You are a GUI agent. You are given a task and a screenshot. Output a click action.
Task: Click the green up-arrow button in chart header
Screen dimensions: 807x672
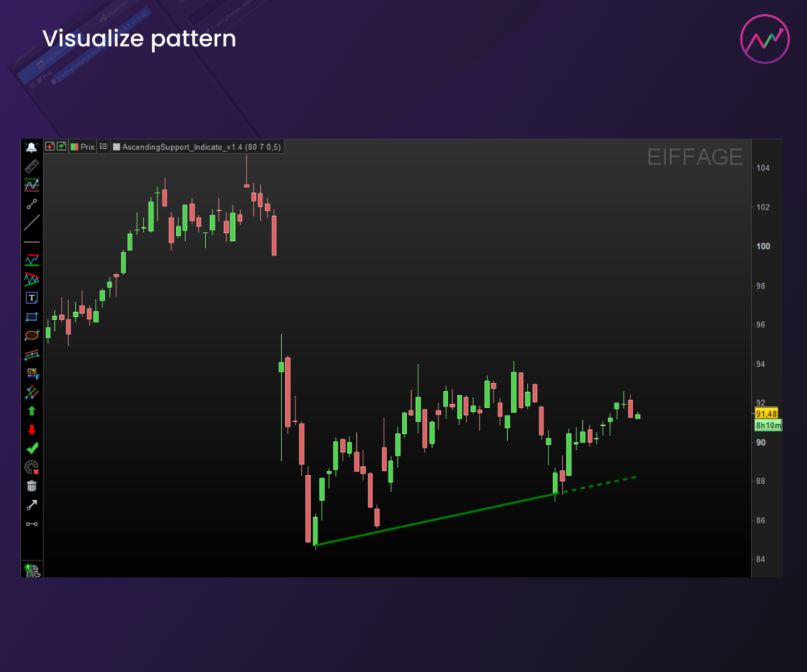point(61,146)
